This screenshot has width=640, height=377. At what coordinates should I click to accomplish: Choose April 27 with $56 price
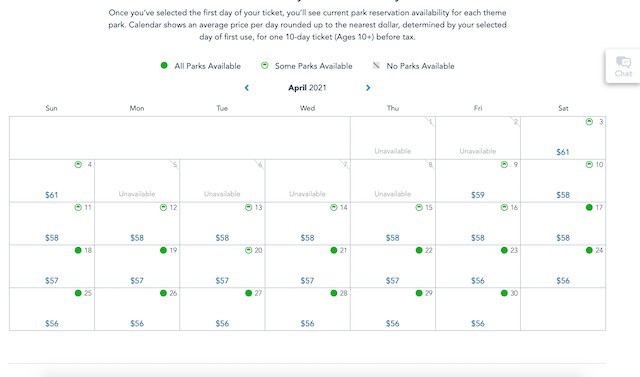click(x=222, y=309)
